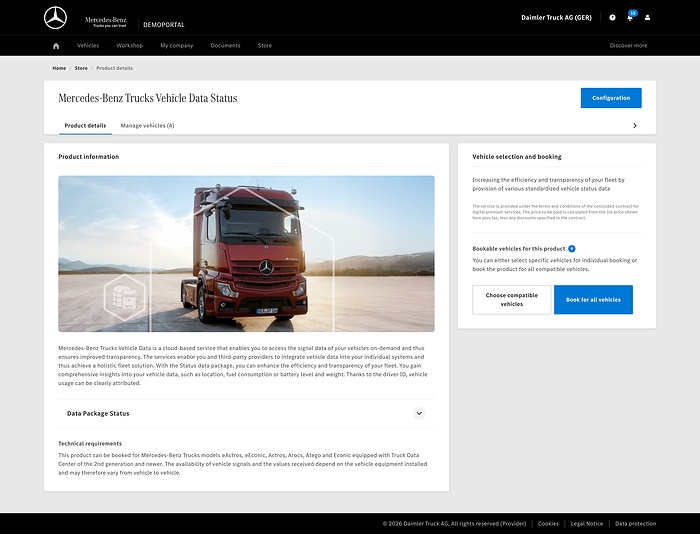Click the Configuration button
The height and width of the screenshot is (534, 700).
point(611,98)
